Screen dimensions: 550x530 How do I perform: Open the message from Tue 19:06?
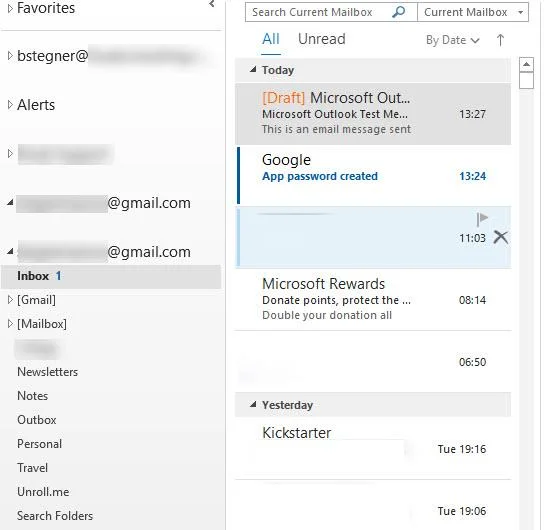click(x=373, y=506)
